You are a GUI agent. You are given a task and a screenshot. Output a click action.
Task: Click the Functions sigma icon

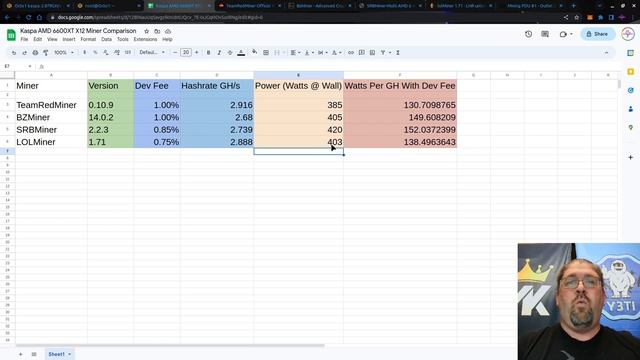398,53
